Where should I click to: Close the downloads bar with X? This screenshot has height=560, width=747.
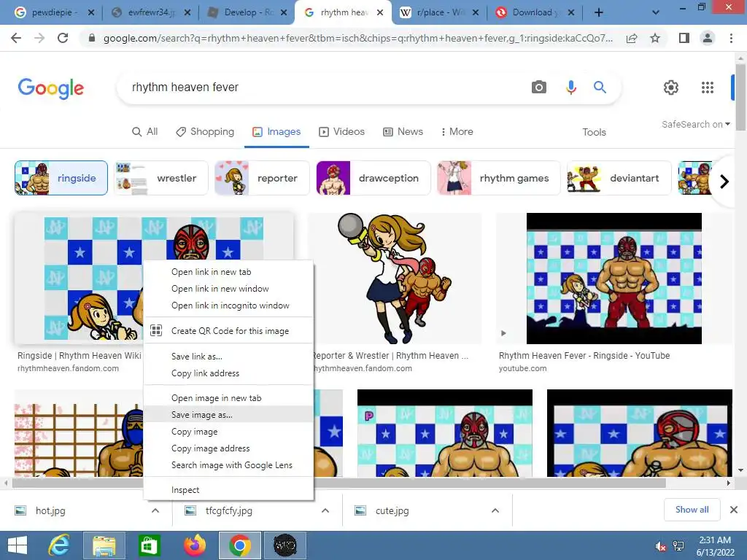click(734, 510)
